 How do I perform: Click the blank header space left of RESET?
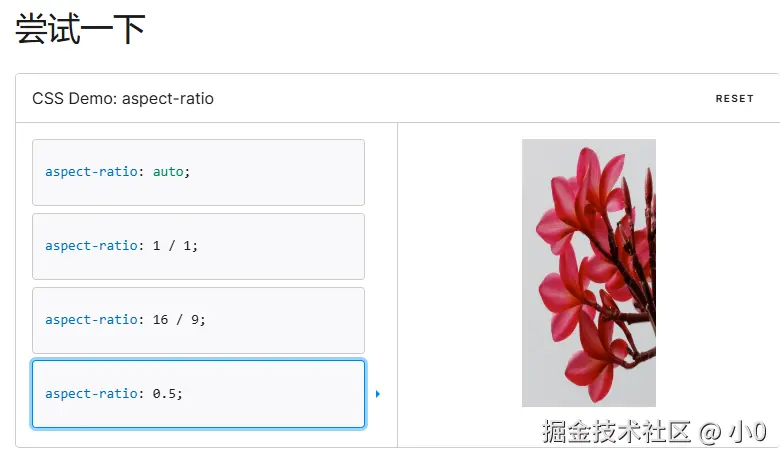(x=460, y=99)
